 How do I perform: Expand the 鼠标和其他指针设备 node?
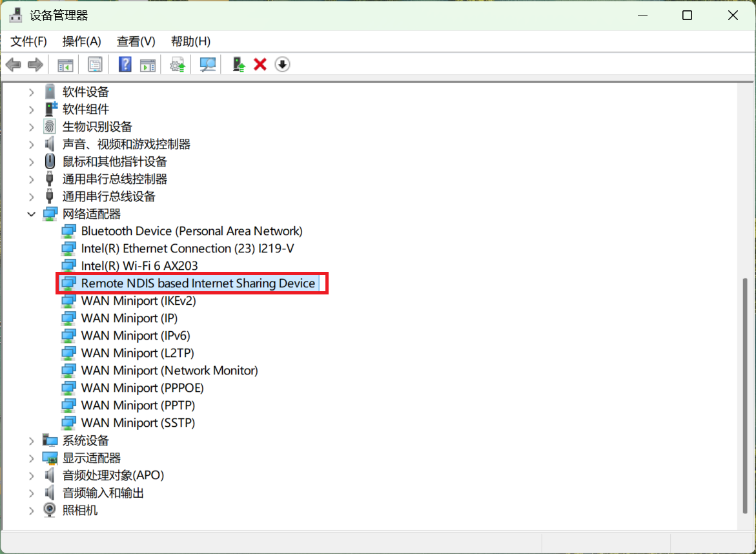pos(32,162)
